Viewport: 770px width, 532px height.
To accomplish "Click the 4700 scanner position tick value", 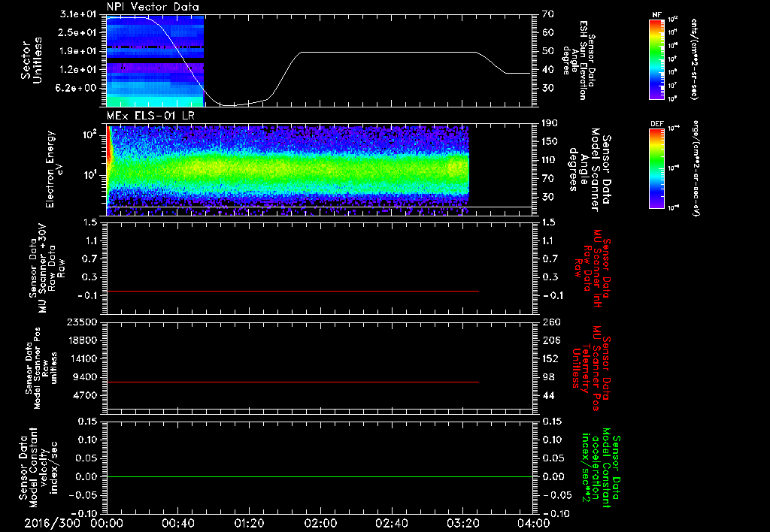I will point(84,395).
